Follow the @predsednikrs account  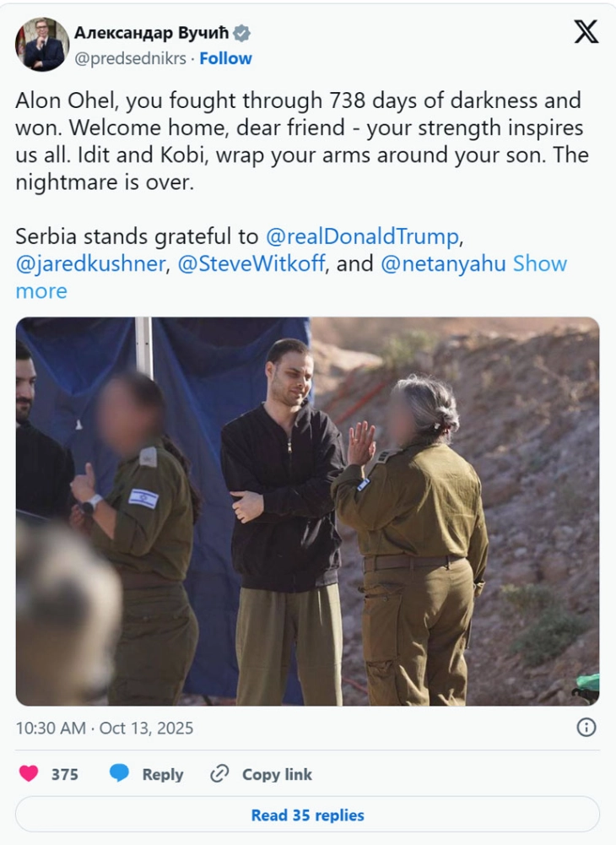tap(225, 58)
